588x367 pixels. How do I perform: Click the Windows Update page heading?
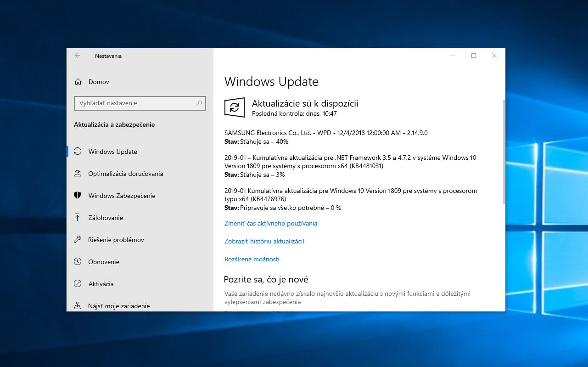point(271,82)
